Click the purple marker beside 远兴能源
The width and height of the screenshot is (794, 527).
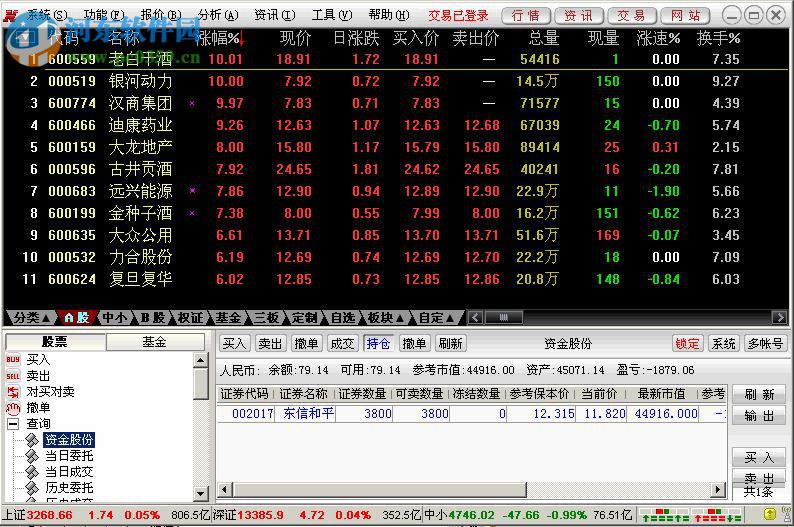click(x=192, y=191)
